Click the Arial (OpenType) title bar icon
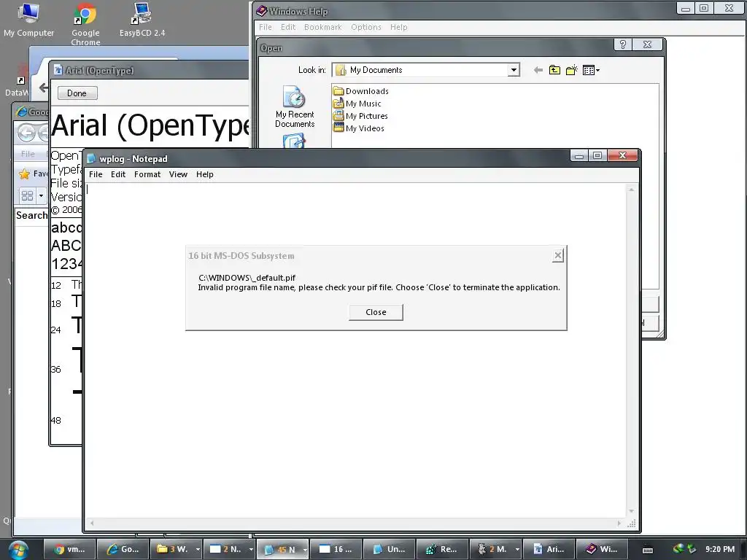The image size is (747, 560). 58,71
